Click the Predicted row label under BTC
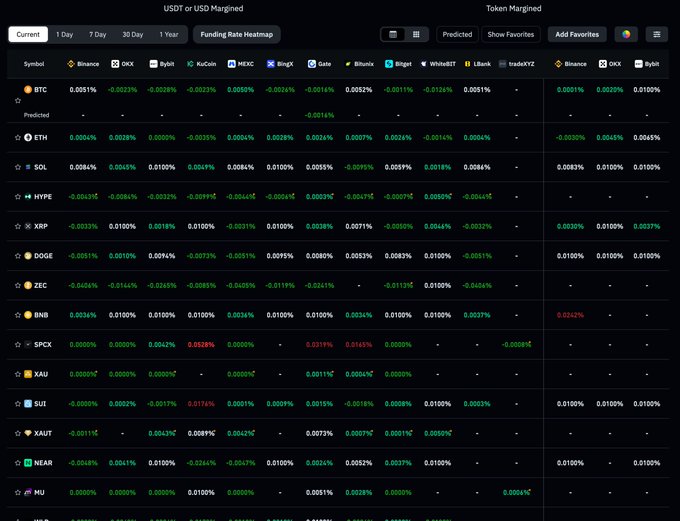This screenshot has height=521, width=680. (36, 115)
